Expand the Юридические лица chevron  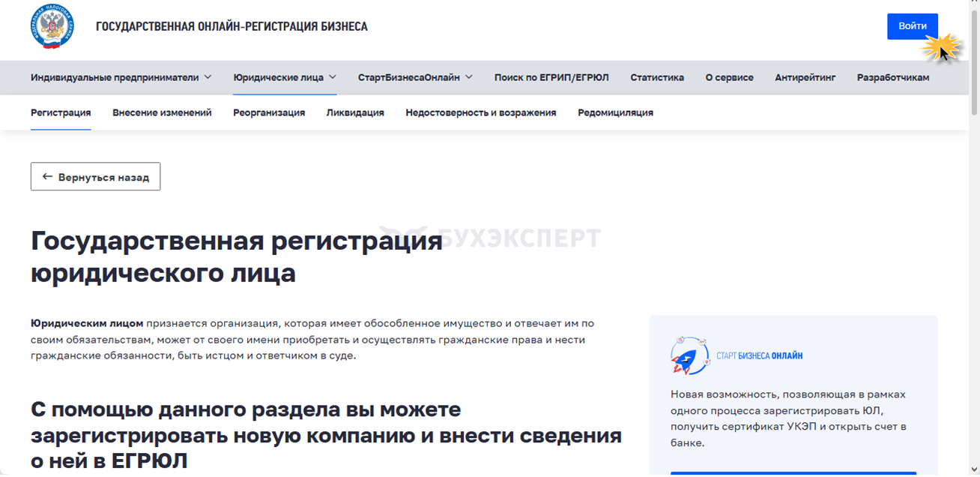(333, 77)
